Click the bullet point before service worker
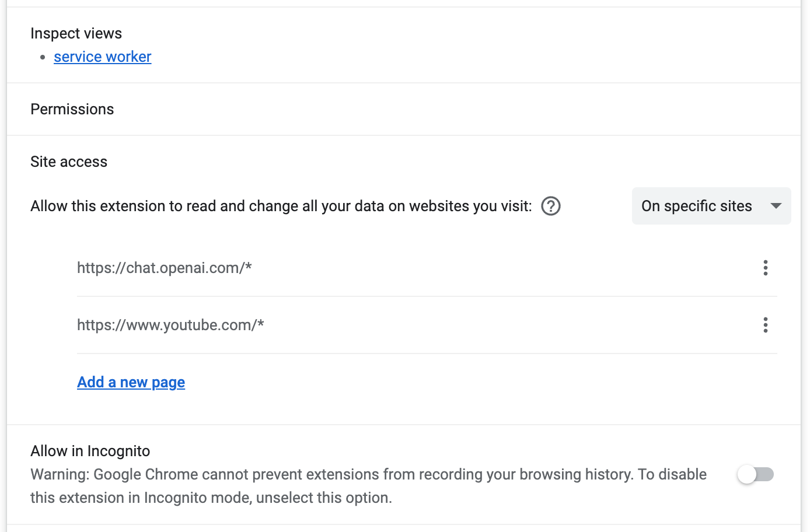The image size is (810, 532). (x=43, y=57)
